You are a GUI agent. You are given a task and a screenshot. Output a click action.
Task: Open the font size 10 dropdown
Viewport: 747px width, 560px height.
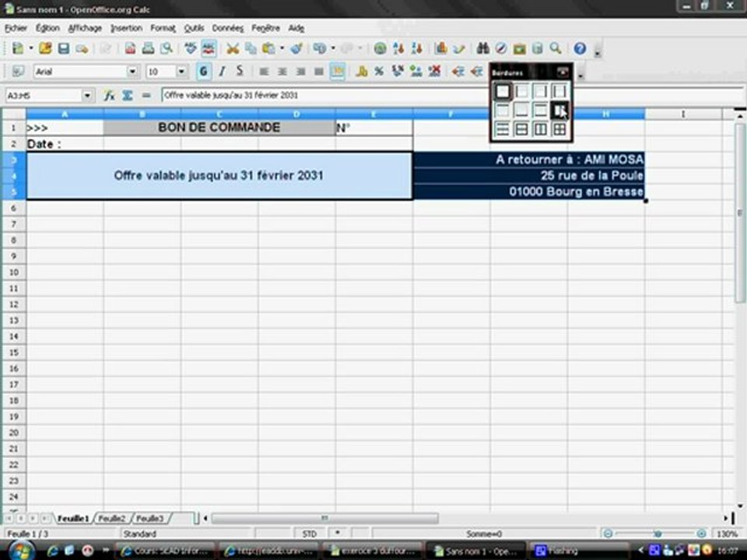[181, 72]
